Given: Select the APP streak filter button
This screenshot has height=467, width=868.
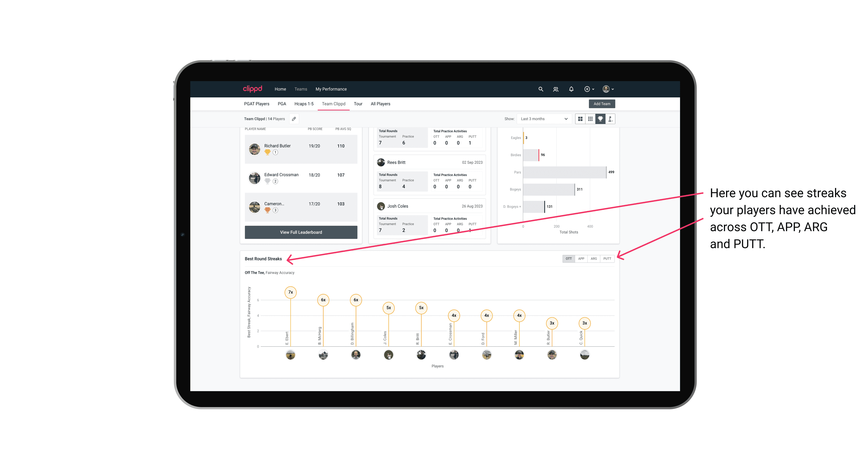Looking at the screenshot, I should click(580, 258).
